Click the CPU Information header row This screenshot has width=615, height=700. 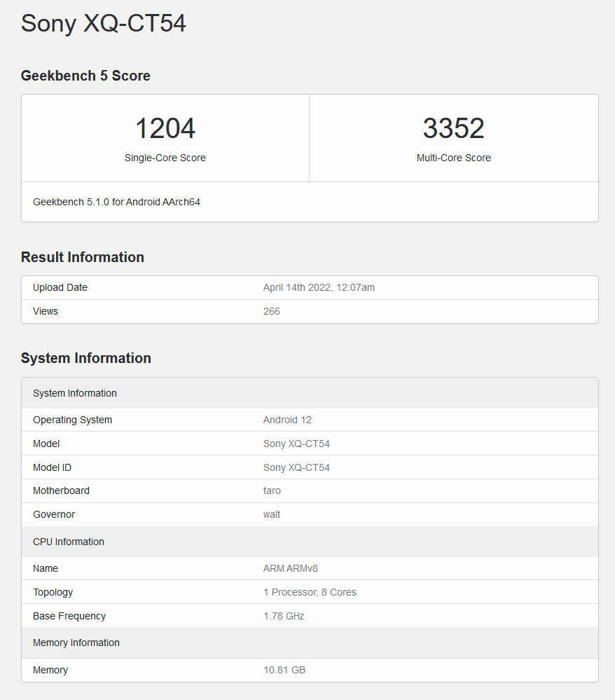click(310, 542)
